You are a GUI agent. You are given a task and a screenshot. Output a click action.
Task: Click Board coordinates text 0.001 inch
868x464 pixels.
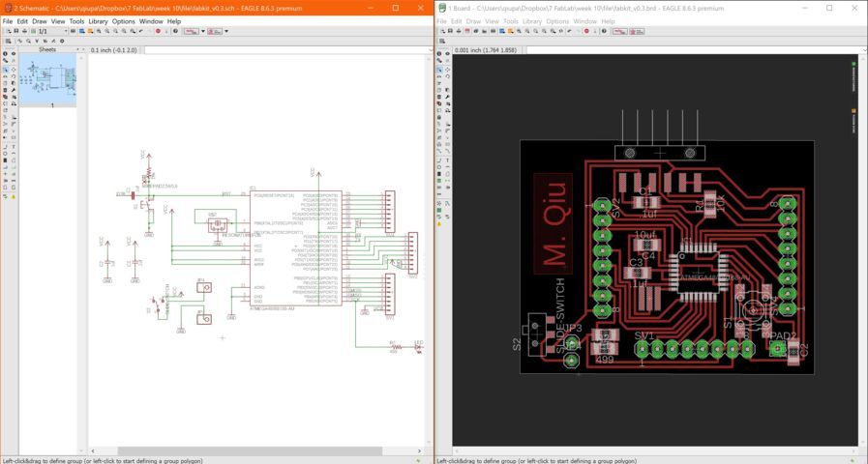(486, 50)
